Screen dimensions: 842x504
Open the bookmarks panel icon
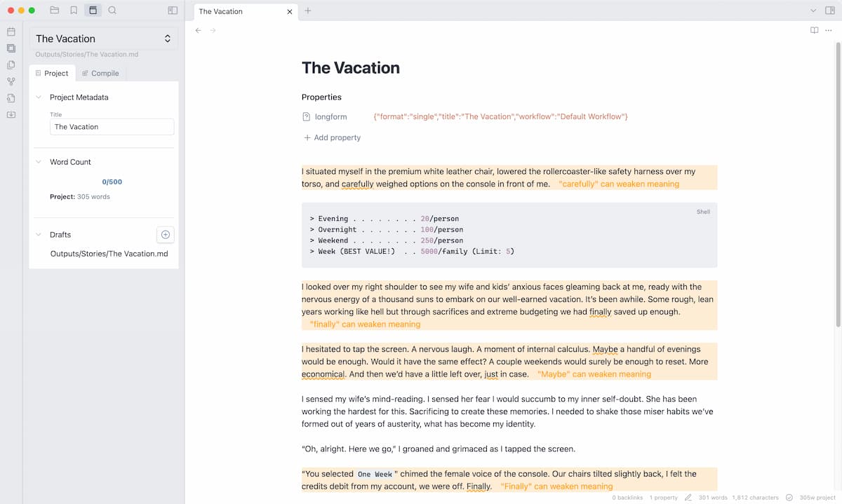(74, 11)
